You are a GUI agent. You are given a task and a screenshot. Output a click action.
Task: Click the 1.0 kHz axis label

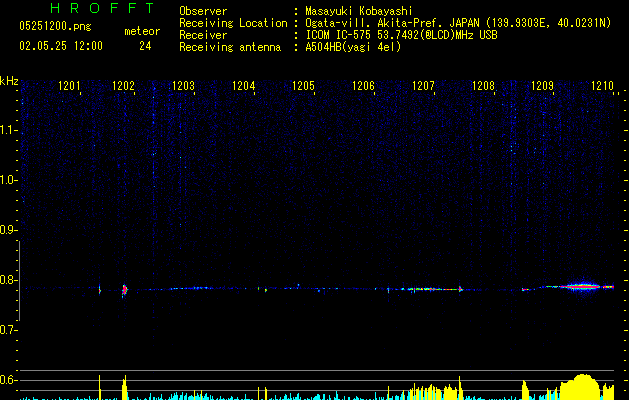8,180
